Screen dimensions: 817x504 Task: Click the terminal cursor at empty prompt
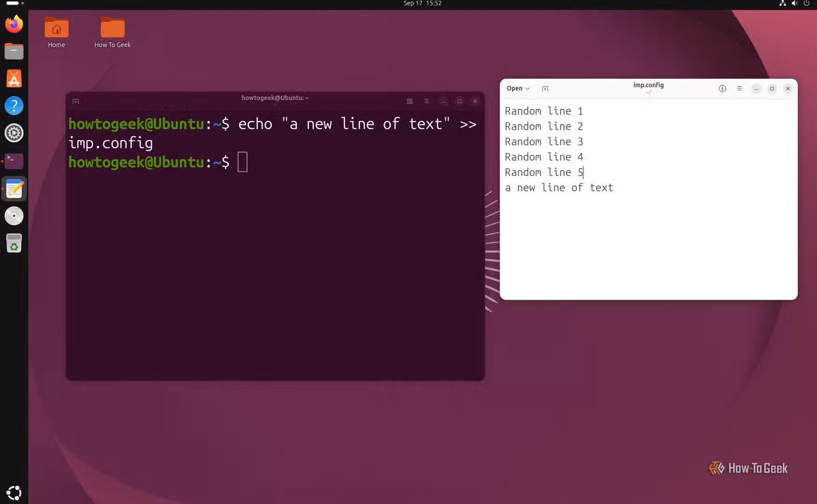pos(242,162)
